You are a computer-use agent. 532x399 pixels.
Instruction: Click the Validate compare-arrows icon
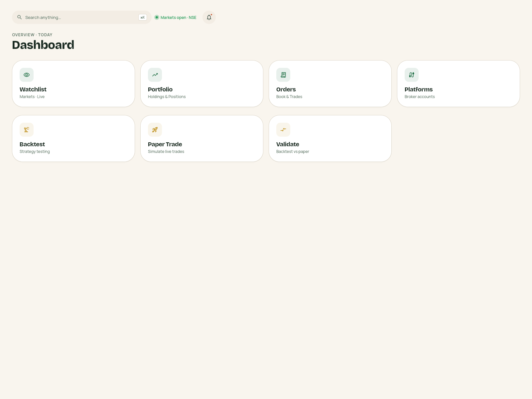click(283, 130)
